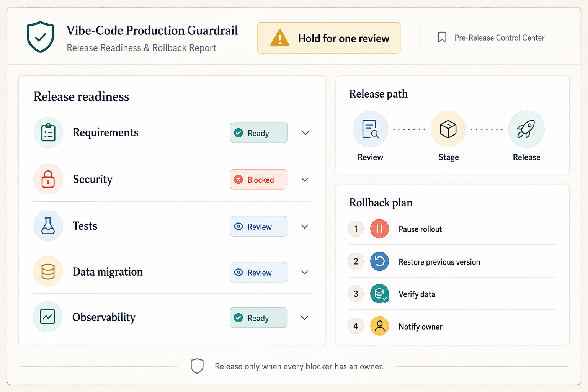Click the warning triangle icon
Image resolution: width=588 pixels, height=392 pixels.
point(280,38)
